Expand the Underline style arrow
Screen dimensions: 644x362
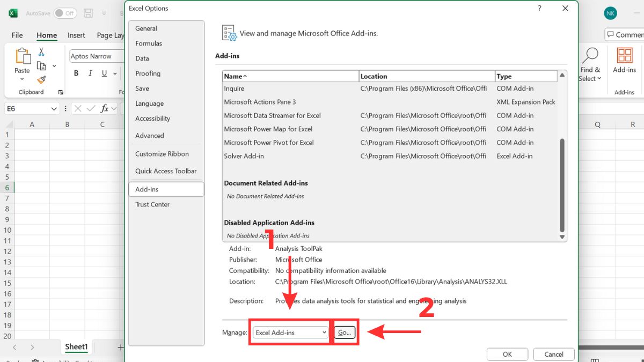114,73
